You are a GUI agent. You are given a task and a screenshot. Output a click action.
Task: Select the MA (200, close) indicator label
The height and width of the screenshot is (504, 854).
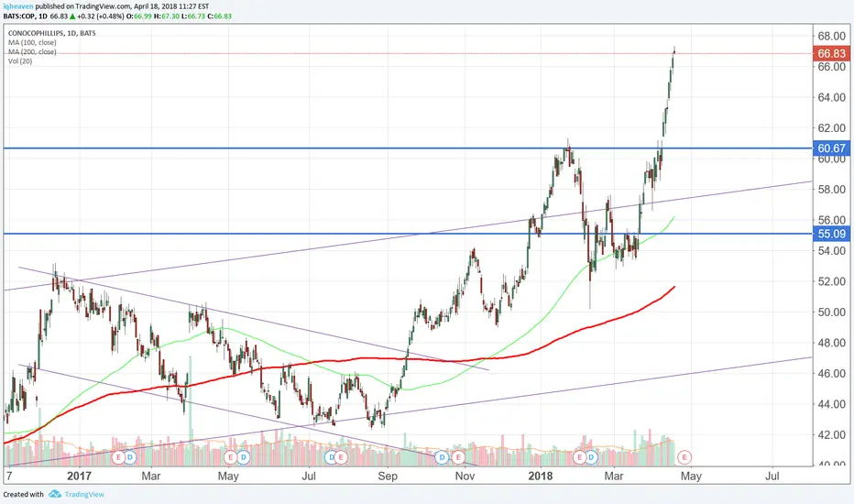[31, 51]
